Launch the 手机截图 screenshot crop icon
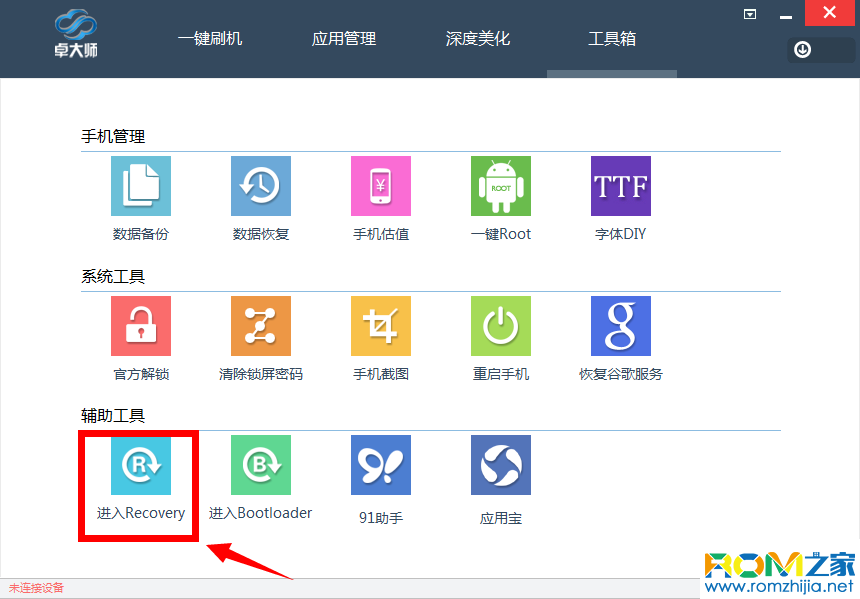Viewport: 860px width, 599px height. pos(381,326)
